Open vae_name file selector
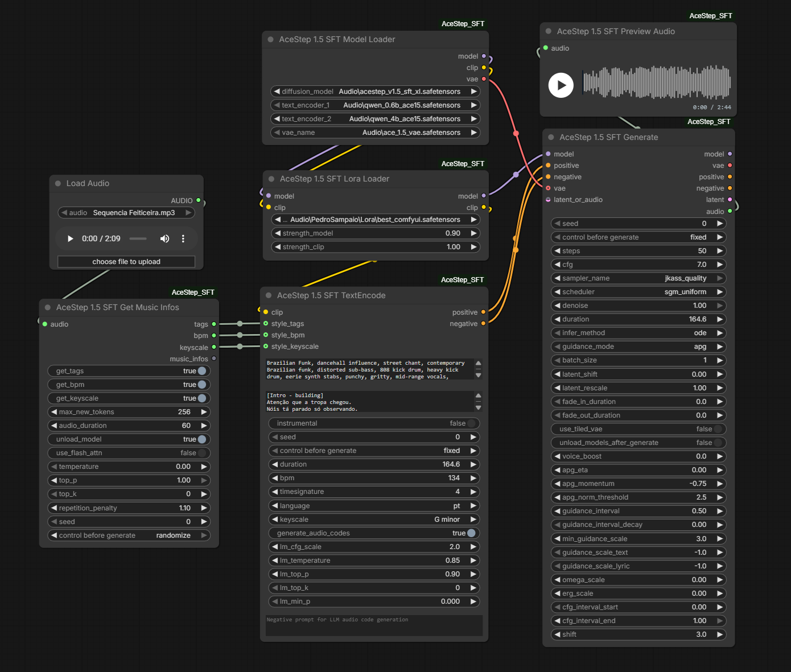The height and width of the screenshot is (672, 791). [376, 133]
